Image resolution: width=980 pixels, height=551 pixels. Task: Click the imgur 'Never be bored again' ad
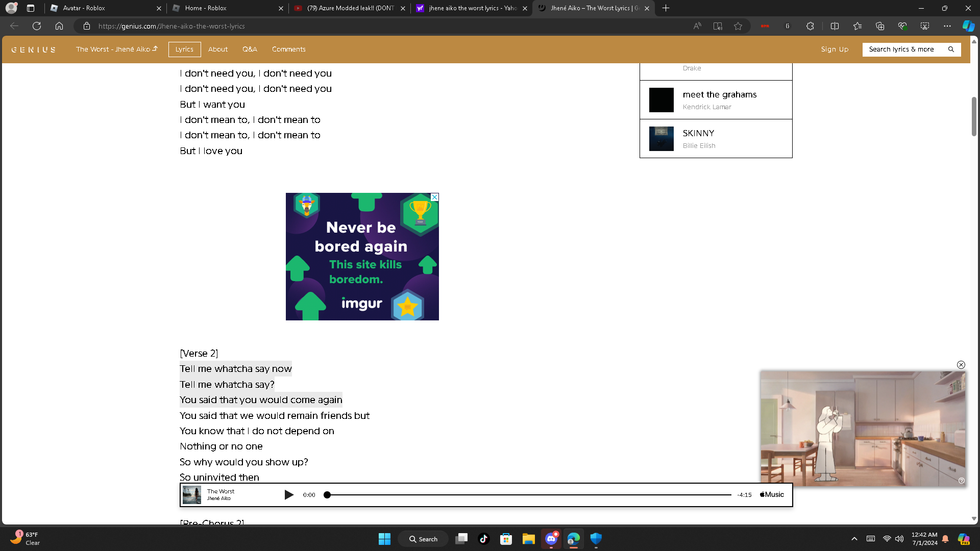[x=362, y=257]
